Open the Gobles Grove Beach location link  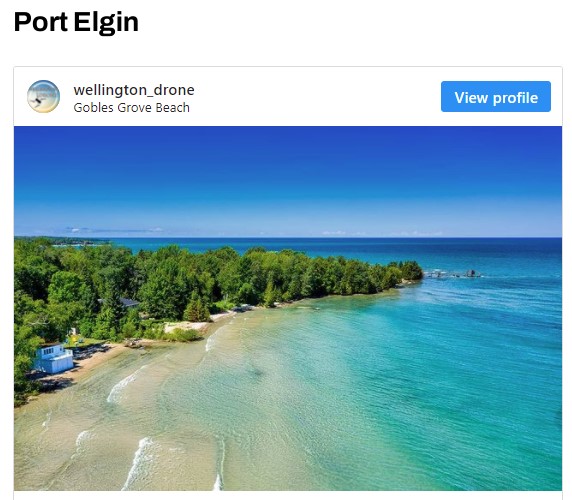pyautogui.click(x=131, y=108)
